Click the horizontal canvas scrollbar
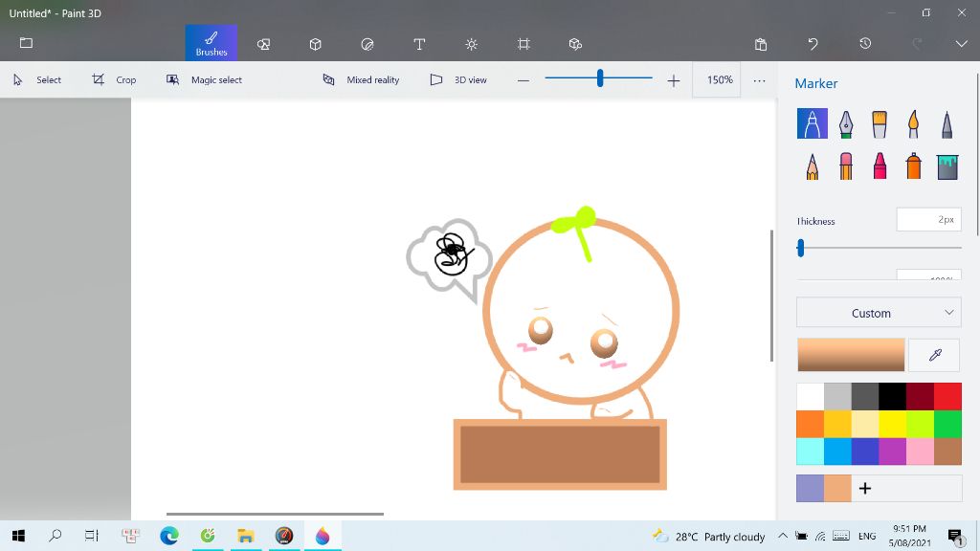This screenshot has height=551, width=980. pyautogui.click(x=275, y=514)
